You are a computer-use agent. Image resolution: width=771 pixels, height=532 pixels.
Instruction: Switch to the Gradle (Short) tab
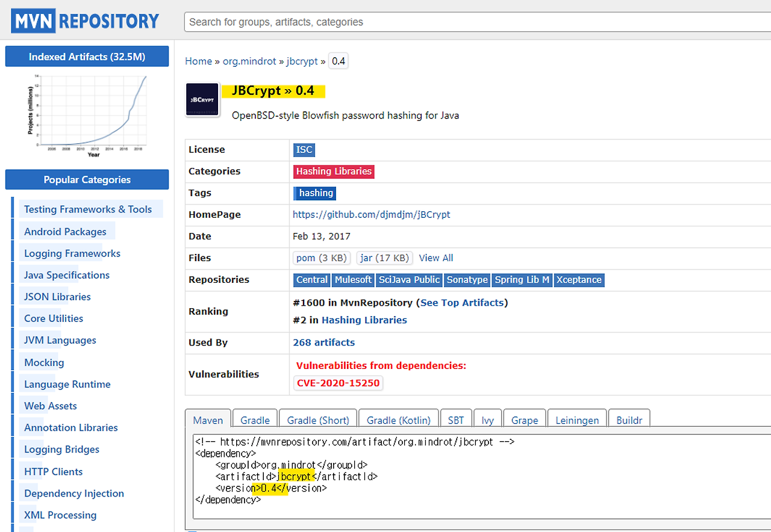click(318, 419)
